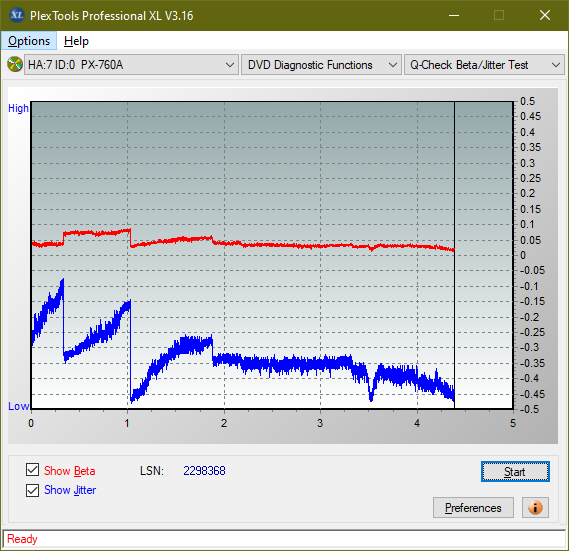Click the LSN value 2298368
The width and height of the screenshot is (569, 551).
[204, 471]
